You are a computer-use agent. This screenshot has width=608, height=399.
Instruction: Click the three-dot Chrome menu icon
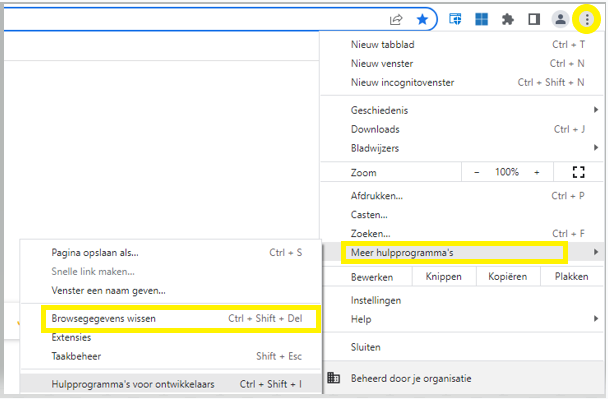tap(587, 19)
